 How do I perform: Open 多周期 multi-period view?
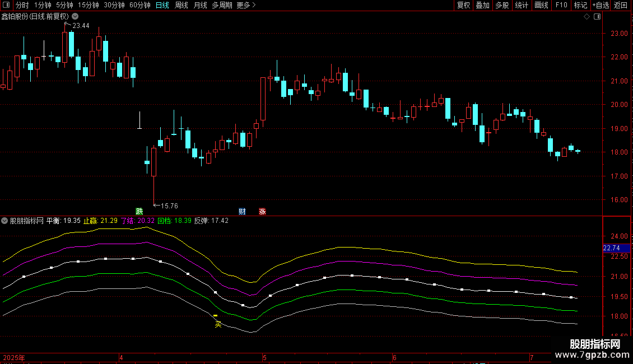(x=222, y=5)
